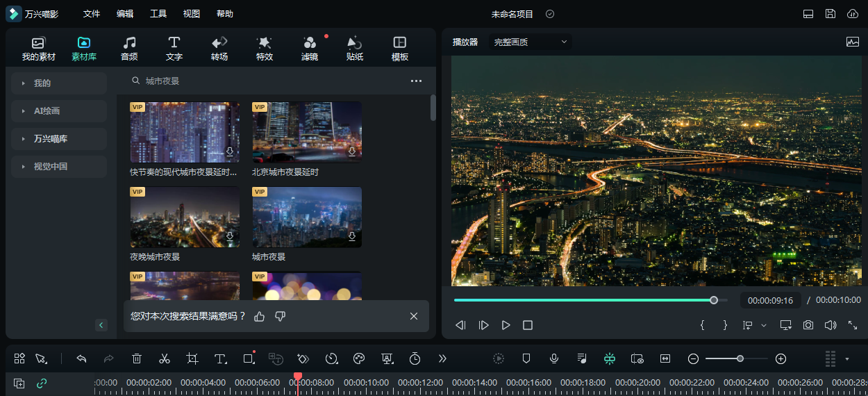The image size is (868, 396).
Task: Select 快节奏的现代城市夜景延时 thumbnail
Action: click(185, 133)
